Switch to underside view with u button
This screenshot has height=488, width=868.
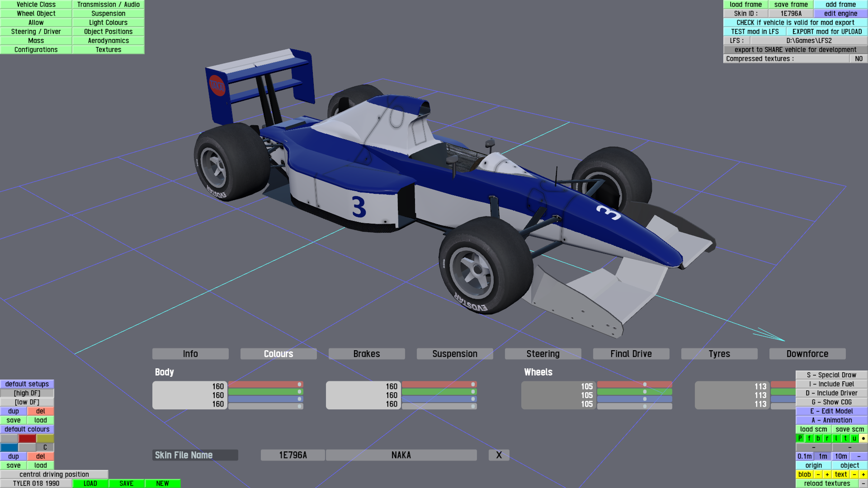pos(854,438)
